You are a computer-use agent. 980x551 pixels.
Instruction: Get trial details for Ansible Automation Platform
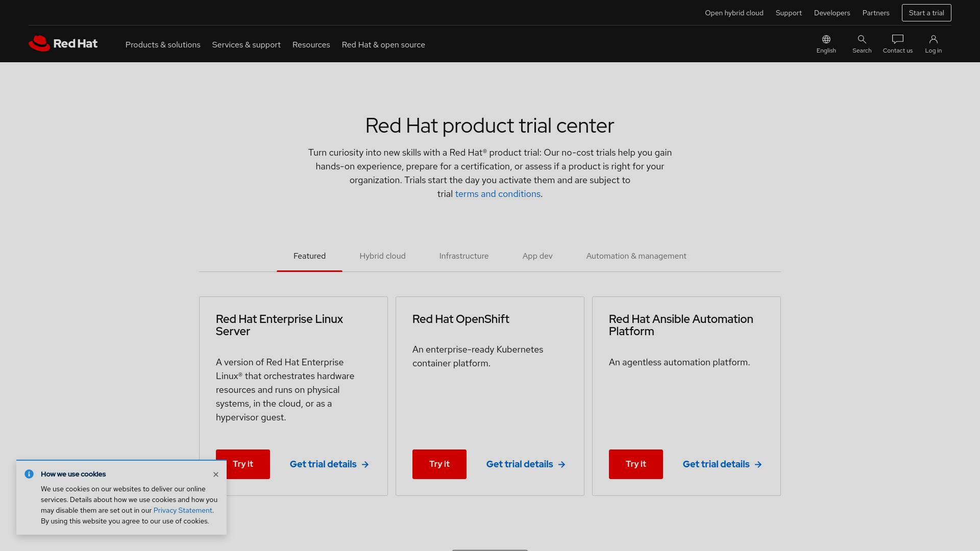(x=722, y=464)
